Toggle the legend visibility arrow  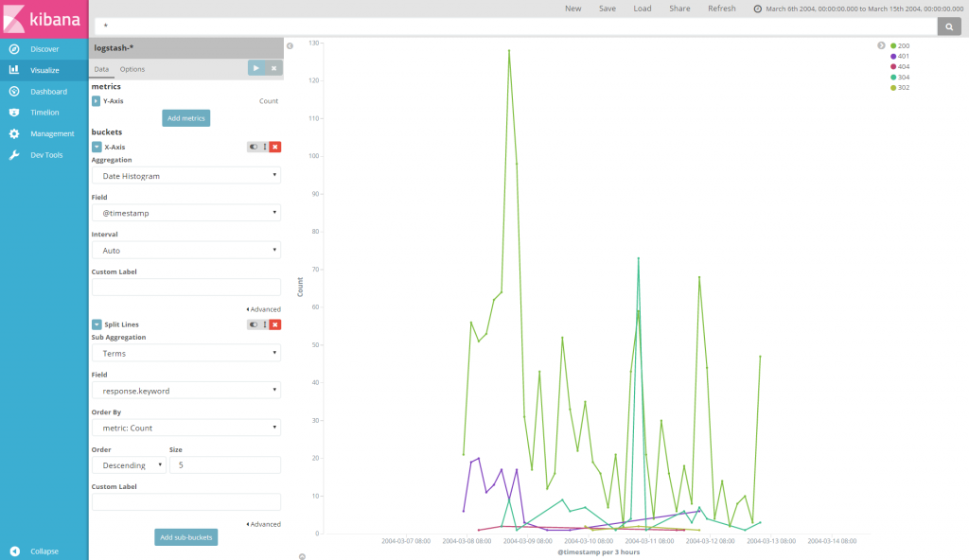tap(881, 45)
